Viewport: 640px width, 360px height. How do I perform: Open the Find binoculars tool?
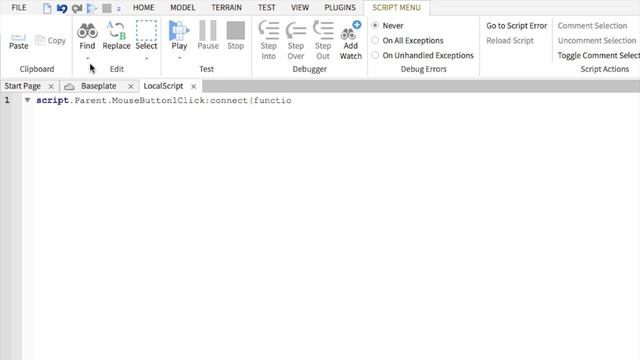pyautogui.click(x=87, y=36)
